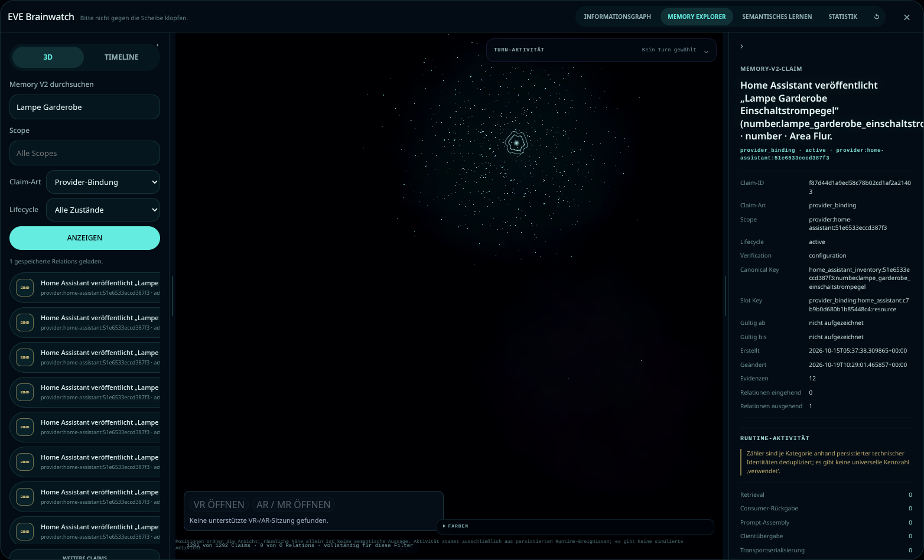Screen dimensions: 924x560
Task: Open the Lifecycle dropdown
Action: 103,210
